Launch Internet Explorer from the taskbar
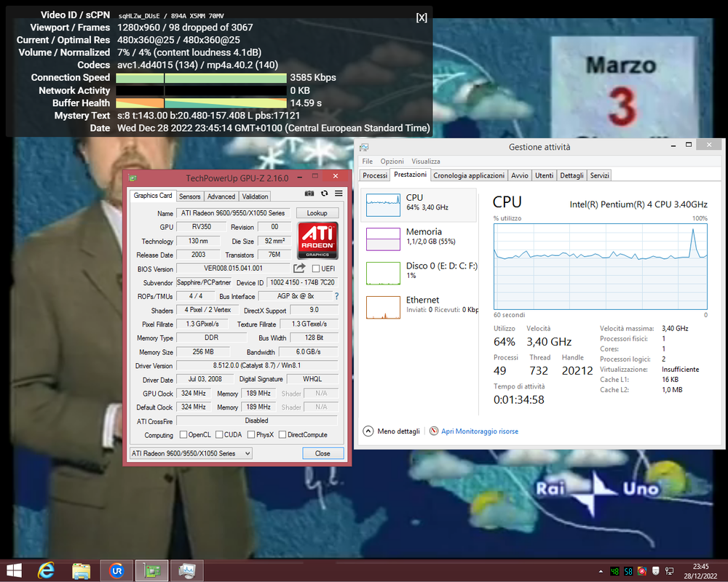 click(46, 570)
